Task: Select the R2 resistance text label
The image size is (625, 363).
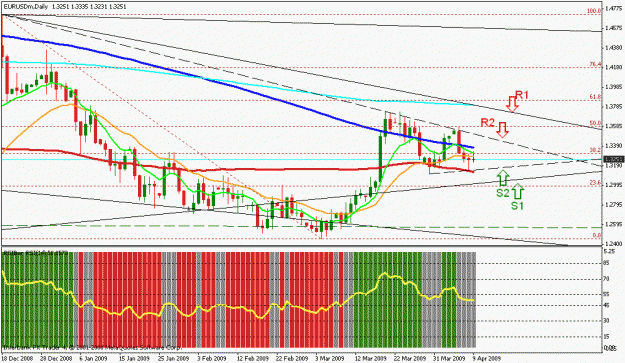Action: tap(487, 122)
